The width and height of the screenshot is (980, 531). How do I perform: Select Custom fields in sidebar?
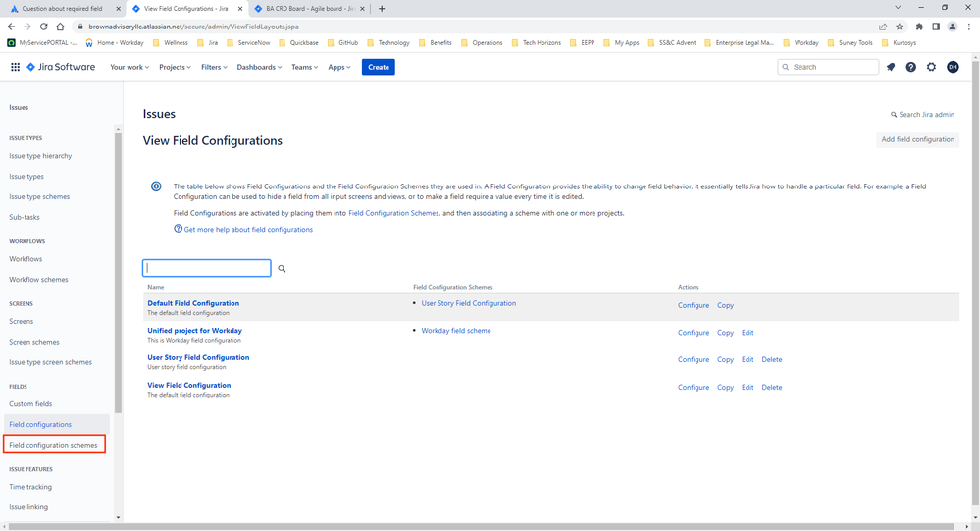click(30, 404)
